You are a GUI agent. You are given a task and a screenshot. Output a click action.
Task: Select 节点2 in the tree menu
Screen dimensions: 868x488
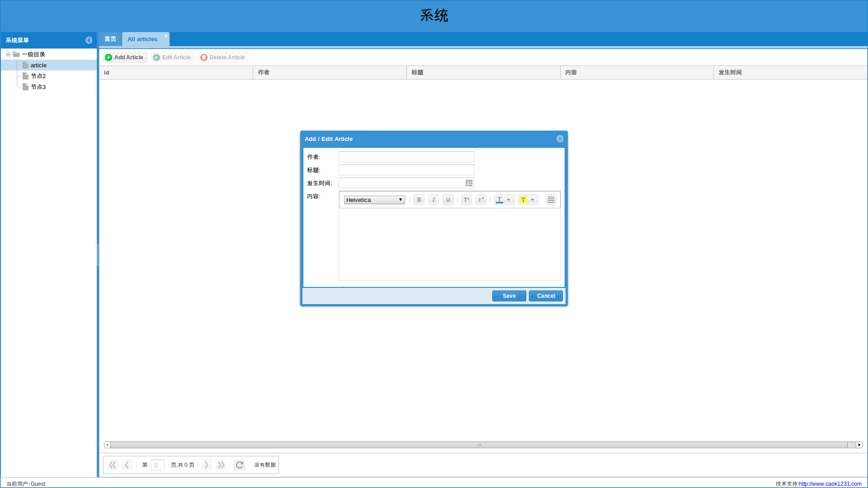[x=38, y=76]
